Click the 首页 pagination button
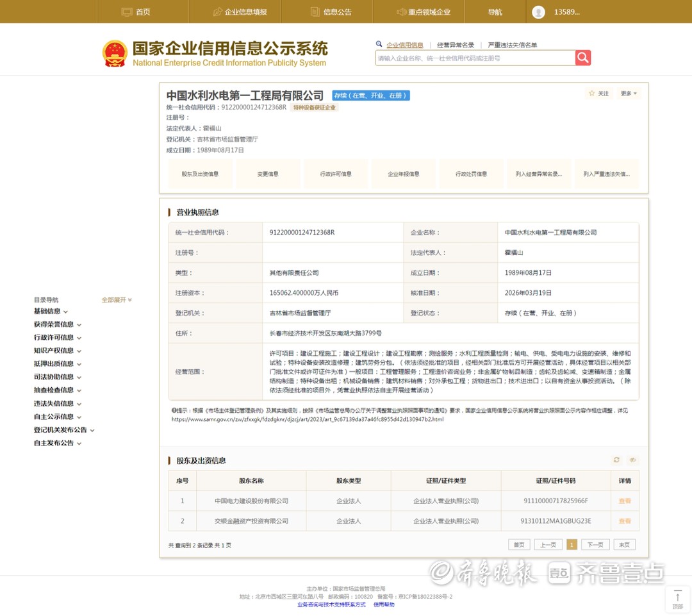The height and width of the screenshot is (616, 692). (x=519, y=544)
